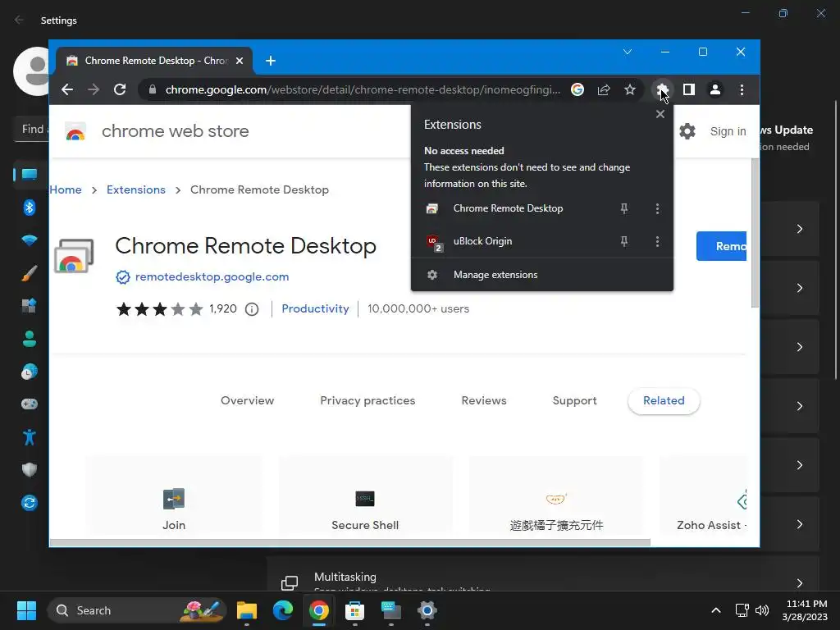
Task: Switch to Privacy practices tab
Action: (367, 400)
